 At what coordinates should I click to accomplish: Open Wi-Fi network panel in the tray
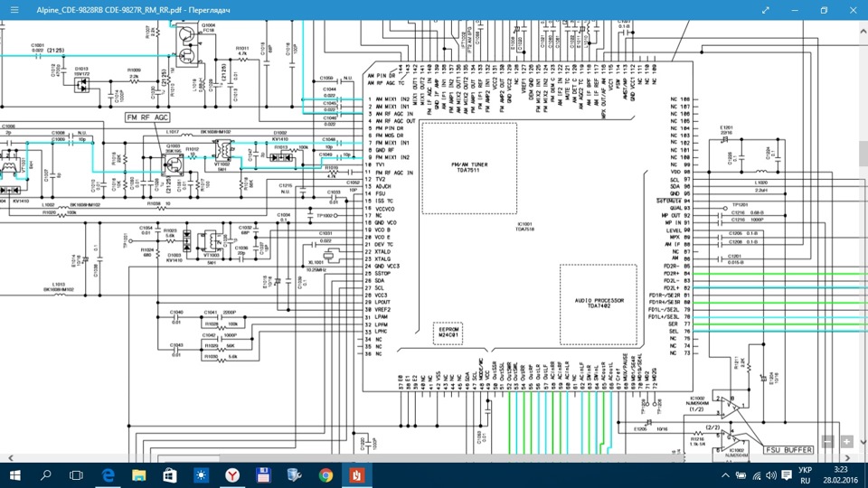click(x=756, y=475)
